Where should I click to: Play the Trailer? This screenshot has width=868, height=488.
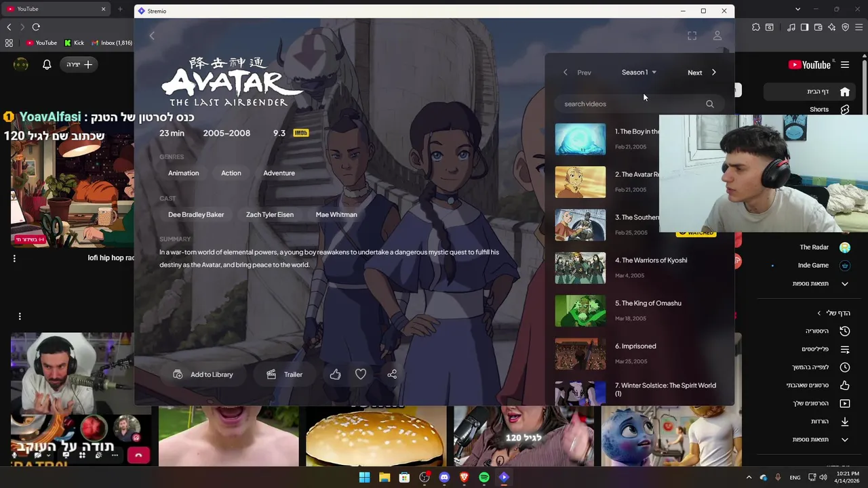(285, 374)
